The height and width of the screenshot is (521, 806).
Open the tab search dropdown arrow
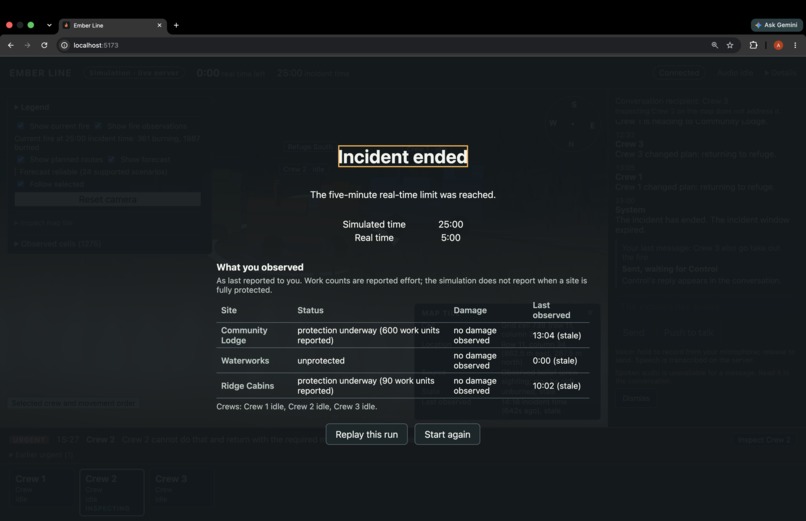click(49, 25)
